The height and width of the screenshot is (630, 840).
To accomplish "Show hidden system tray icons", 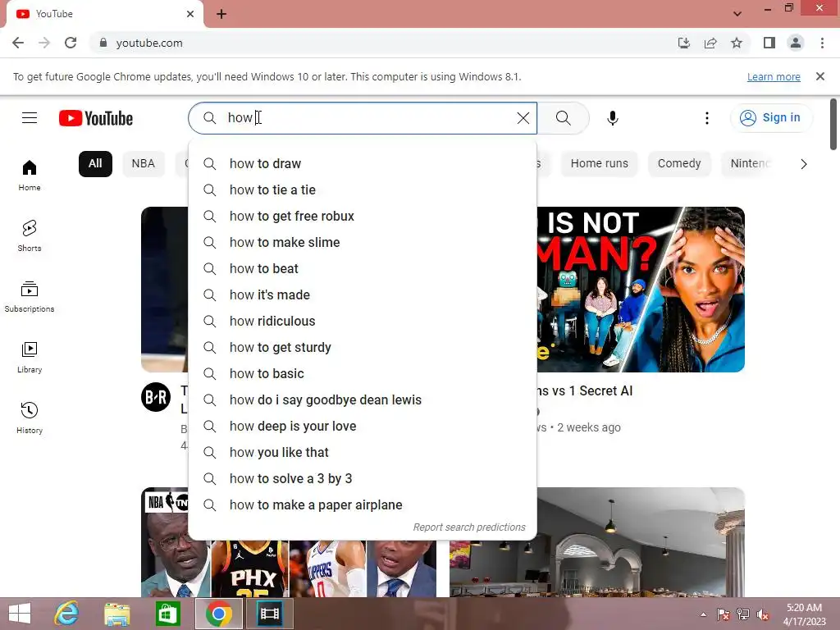I will 703,614.
